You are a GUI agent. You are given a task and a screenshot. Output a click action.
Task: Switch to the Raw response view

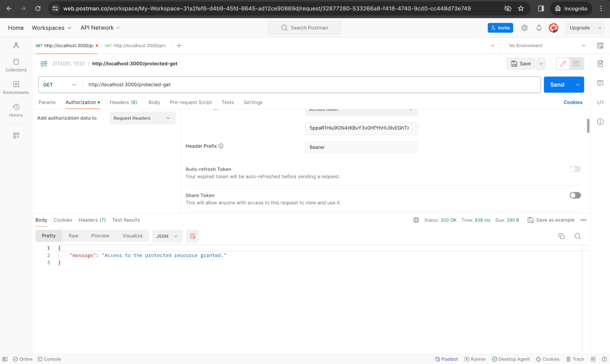(x=73, y=236)
